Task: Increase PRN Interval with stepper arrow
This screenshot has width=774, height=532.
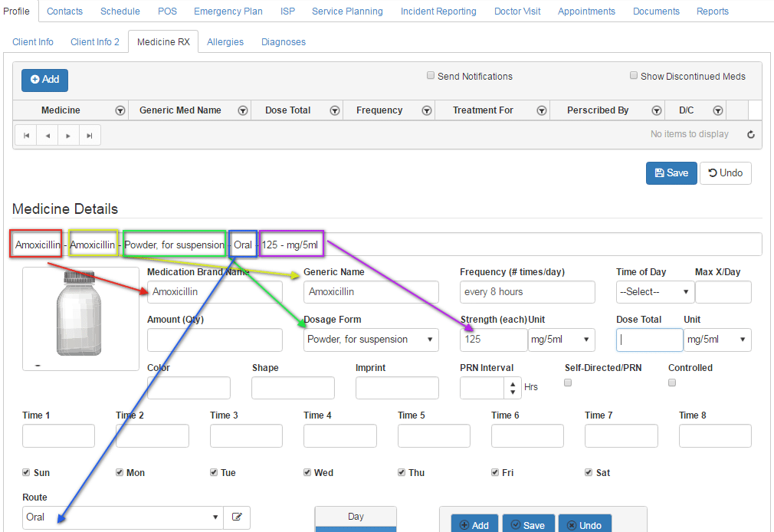Action: (x=512, y=383)
